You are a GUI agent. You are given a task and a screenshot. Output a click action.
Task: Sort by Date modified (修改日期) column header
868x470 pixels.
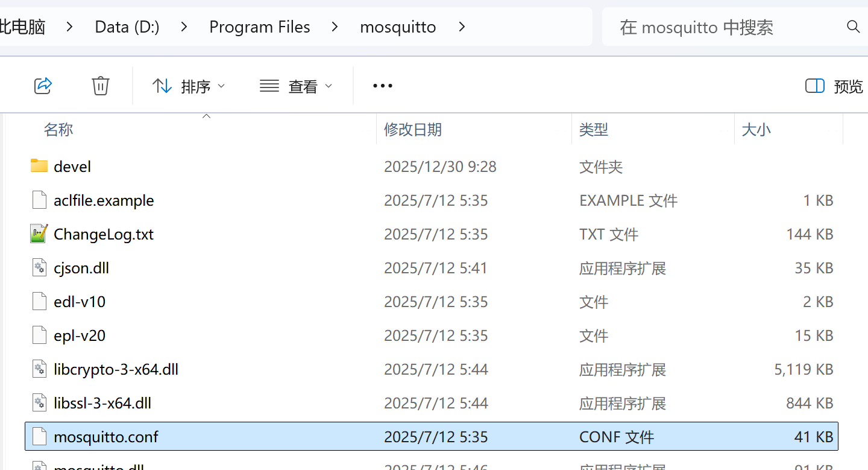[x=413, y=129]
